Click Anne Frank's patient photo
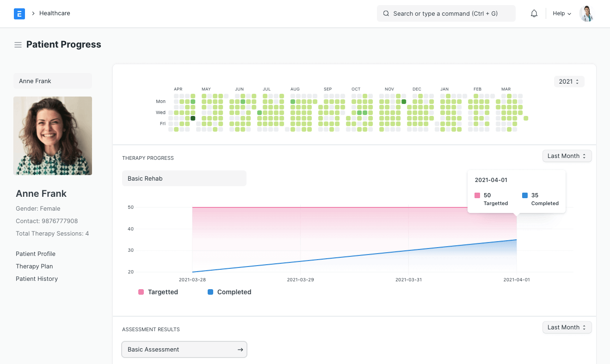 point(53,136)
